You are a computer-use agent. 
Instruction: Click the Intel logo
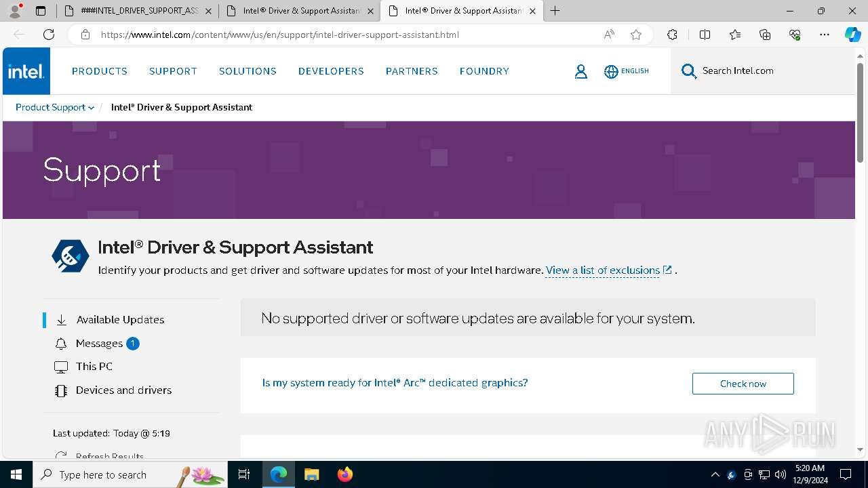[x=26, y=71]
